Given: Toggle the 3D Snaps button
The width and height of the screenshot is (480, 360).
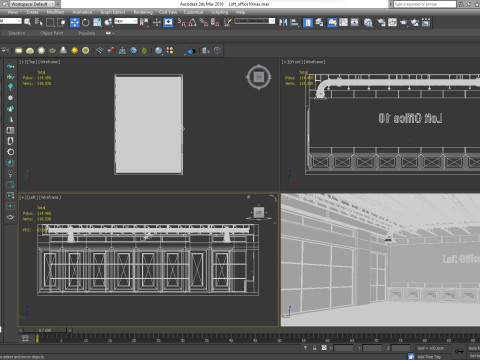Looking at the screenshot, I should (181, 22).
